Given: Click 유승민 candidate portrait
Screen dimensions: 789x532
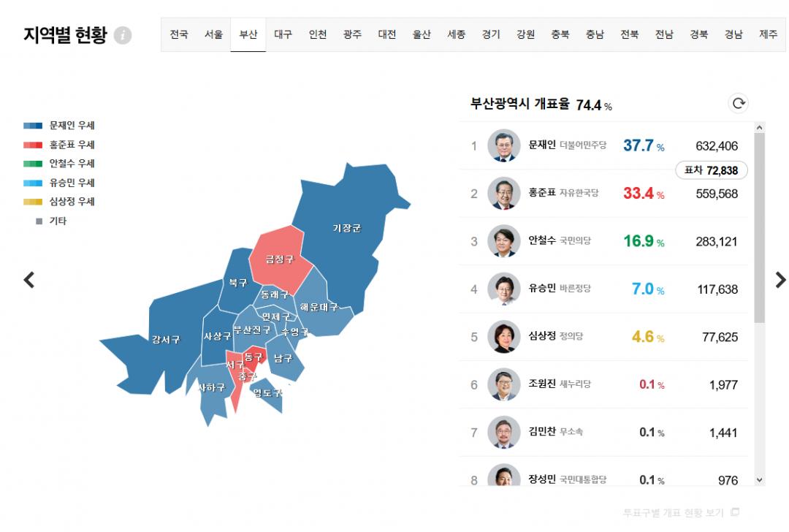Looking at the screenshot, I should click(x=503, y=289).
